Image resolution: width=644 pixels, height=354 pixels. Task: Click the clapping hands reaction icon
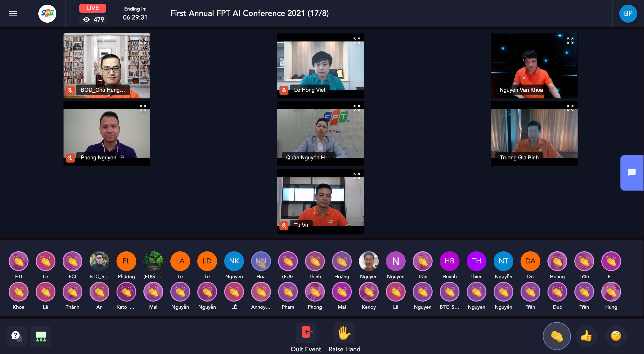[x=556, y=336]
